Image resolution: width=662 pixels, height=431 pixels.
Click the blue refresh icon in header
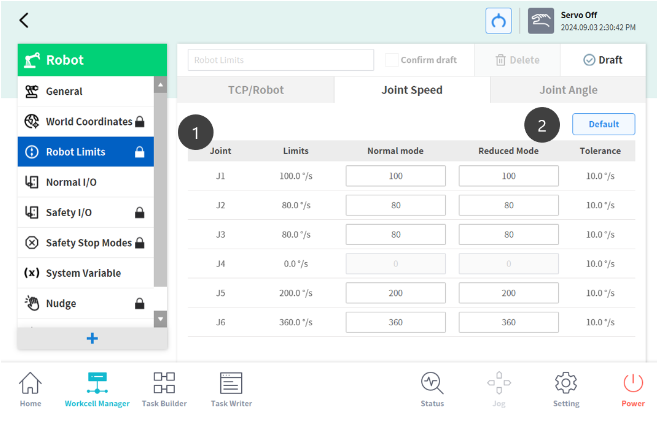[498, 21]
